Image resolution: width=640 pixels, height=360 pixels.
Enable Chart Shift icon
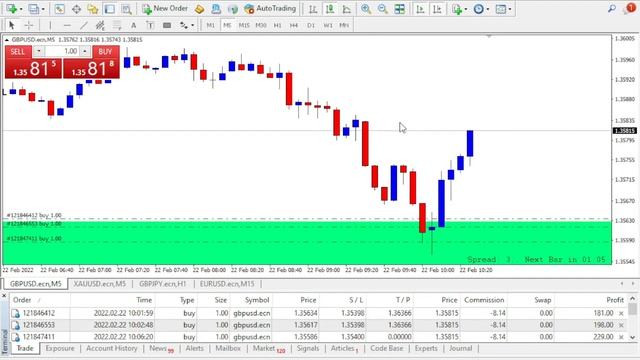(437, 9)
